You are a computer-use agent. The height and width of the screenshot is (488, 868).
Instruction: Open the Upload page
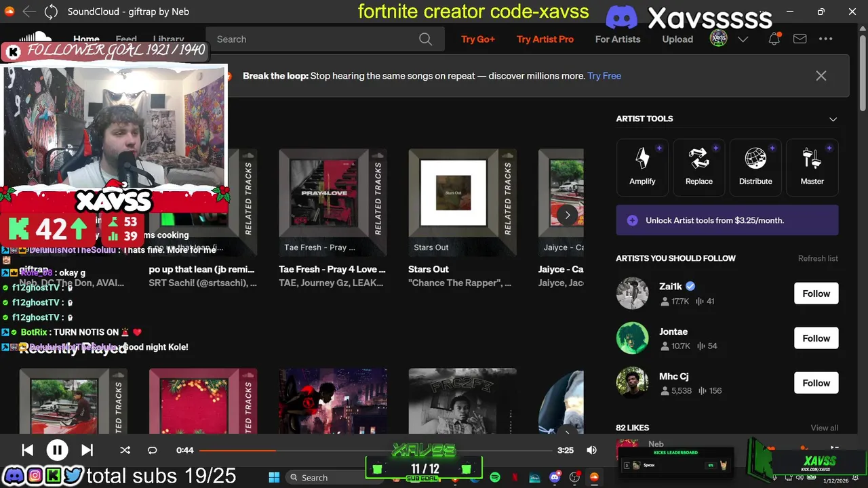tap(677, 39)
